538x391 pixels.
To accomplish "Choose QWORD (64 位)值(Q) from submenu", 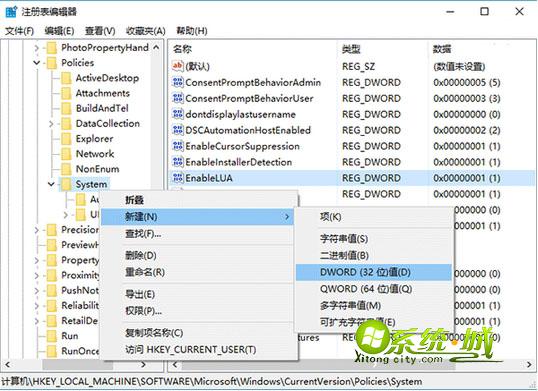I will click(373, 289).
